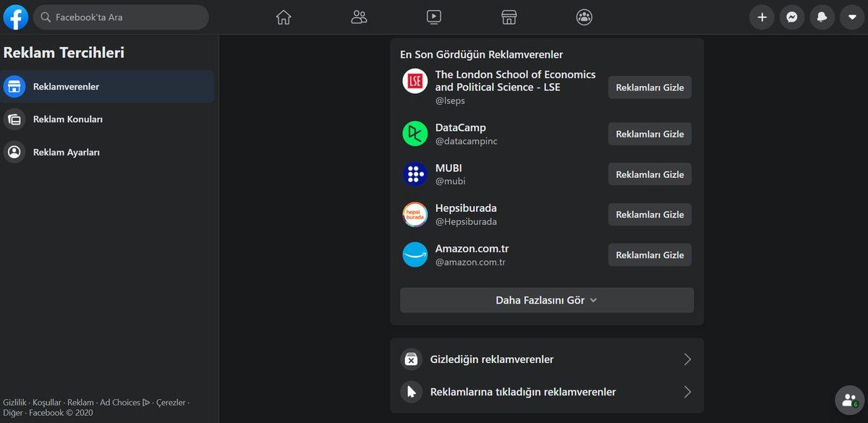This screenshot has height=423, width=868.
Task: Hide ads from Amazon.com.tr
Action: coord(649,255)
